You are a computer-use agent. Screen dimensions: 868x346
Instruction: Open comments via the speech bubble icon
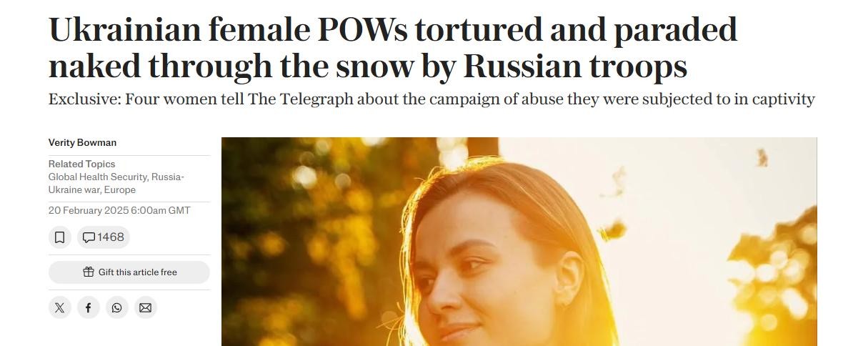point(89,237)
